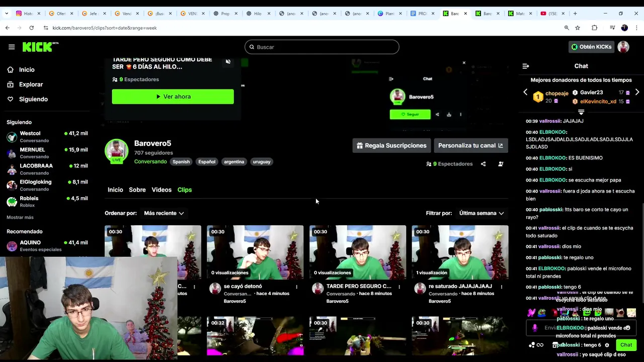The width and height of the screenshot is (644, 362).
Task: Switch to the Sobre channel tab
Action: [x=137, y=190]
